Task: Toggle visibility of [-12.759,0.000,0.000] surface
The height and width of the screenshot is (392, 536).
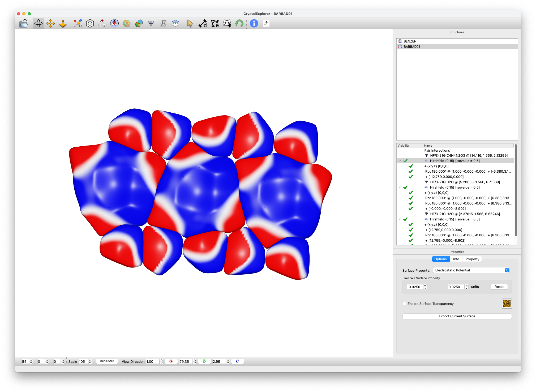Action: (411, 177)
